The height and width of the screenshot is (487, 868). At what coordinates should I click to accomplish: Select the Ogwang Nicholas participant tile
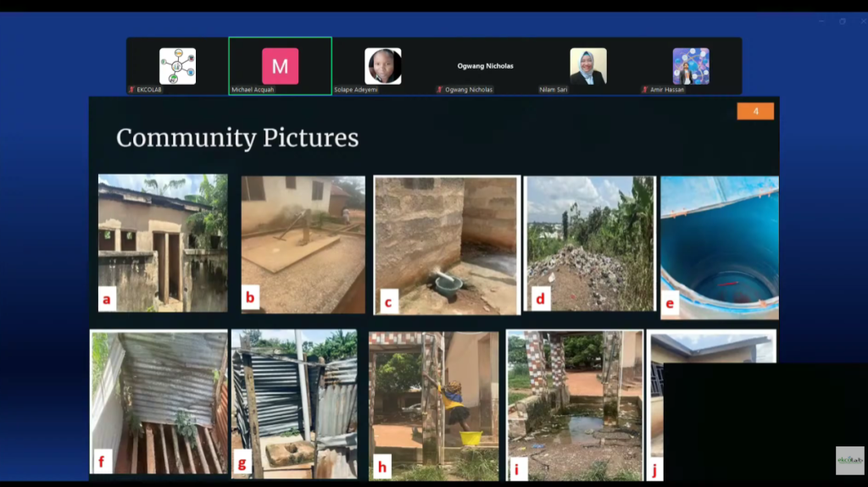[486, 66]
